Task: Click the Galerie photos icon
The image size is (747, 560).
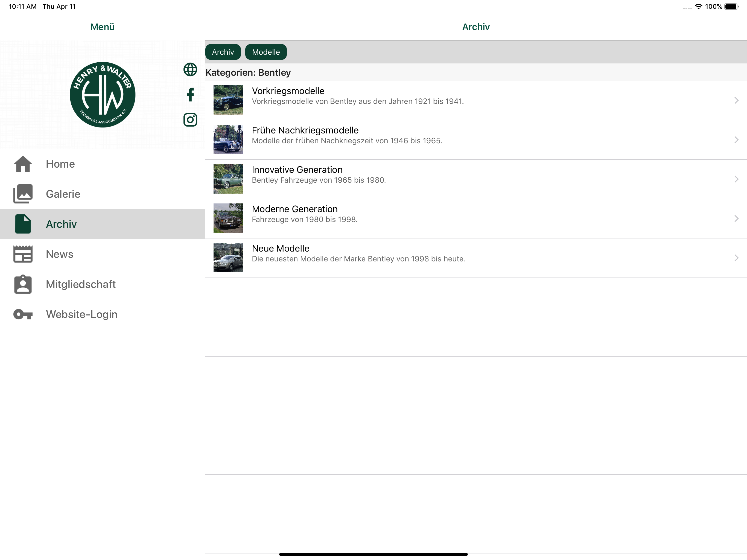Action: (23, 194)
